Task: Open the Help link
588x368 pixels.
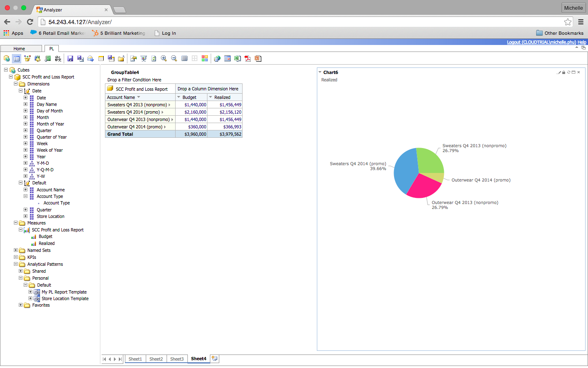Action: click(x=582, y=42)
